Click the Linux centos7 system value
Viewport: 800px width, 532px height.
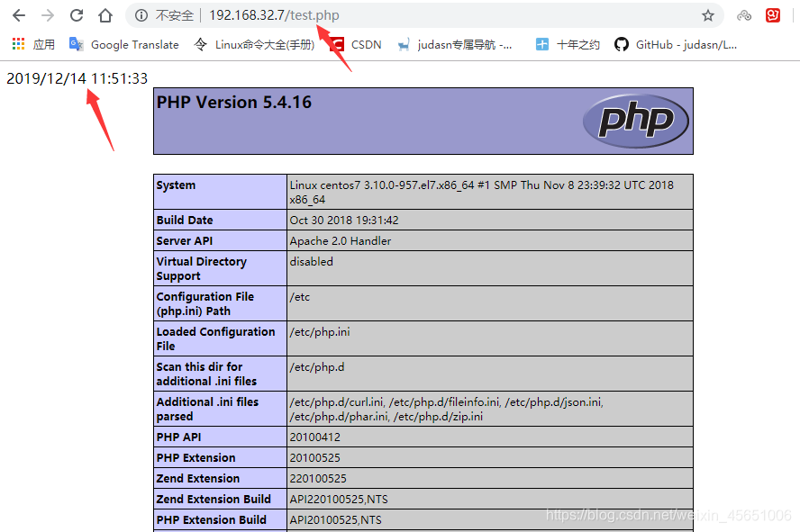(x=482, y=192)
